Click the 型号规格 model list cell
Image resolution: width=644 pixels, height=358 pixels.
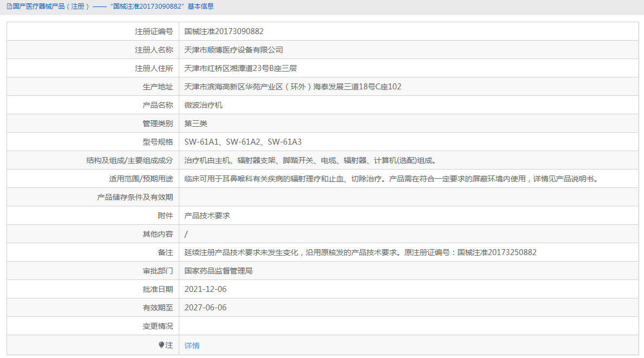click(243, 141)
